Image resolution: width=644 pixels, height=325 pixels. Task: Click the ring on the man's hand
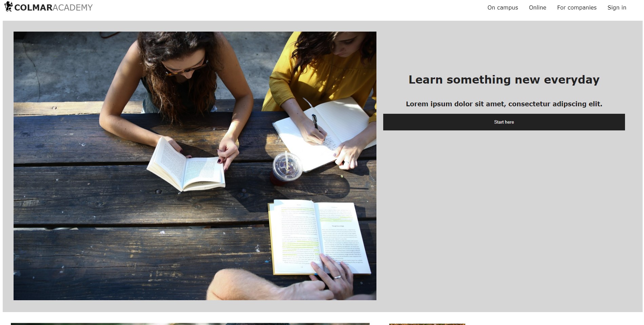(337, 277)
